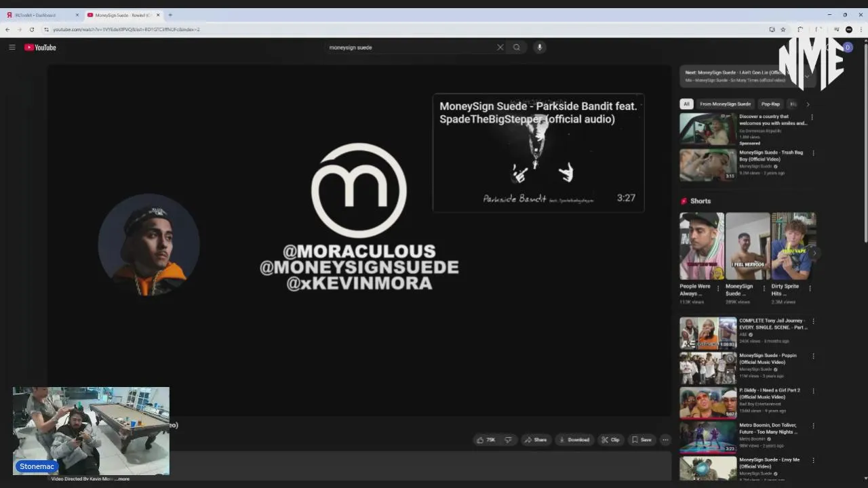Viewport: 868px width, 488px height.
Task: Dislike the video
Action: 508,440
